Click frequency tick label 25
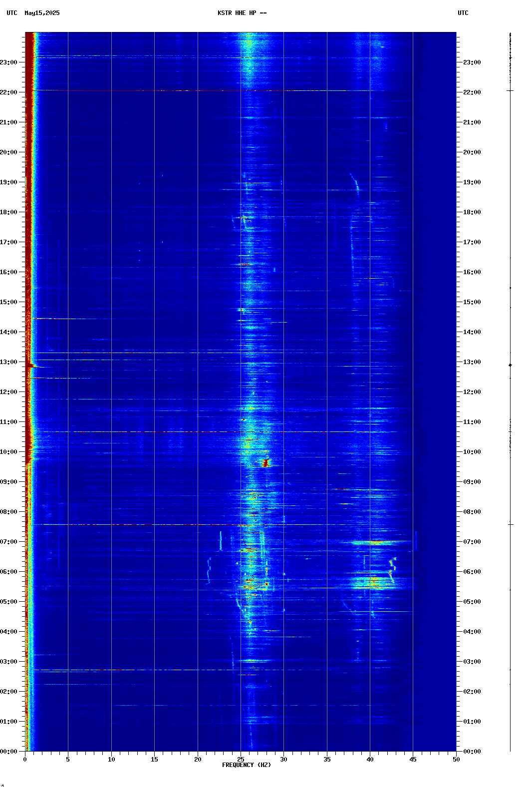This screenshot has width=532, height=791. 241,760
